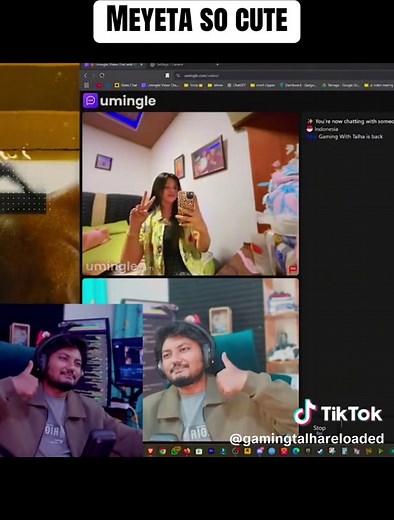Switch to the Umingle Video Chat tab
This screenshot has width=394, height=520.
[112, 65]
